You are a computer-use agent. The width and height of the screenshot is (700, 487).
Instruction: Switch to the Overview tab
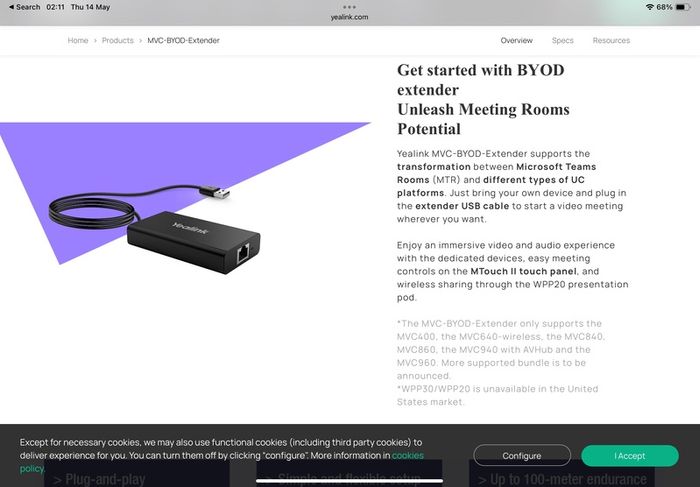[517, 40]
